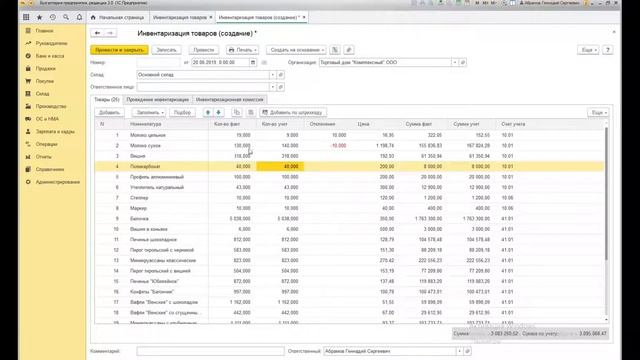Show document postings Дт/Кт icon
The width and height of the screenshot is (640, 360).
point(335,50)
